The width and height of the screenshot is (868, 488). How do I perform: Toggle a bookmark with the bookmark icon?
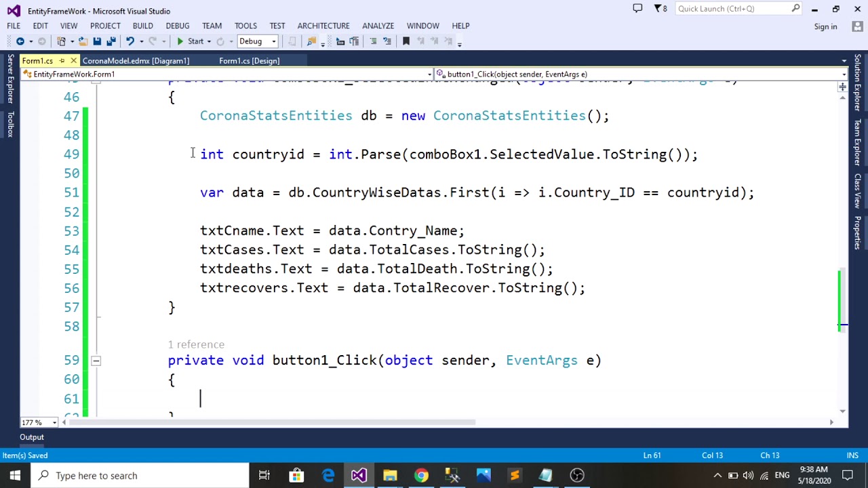(x=406, y=41)
